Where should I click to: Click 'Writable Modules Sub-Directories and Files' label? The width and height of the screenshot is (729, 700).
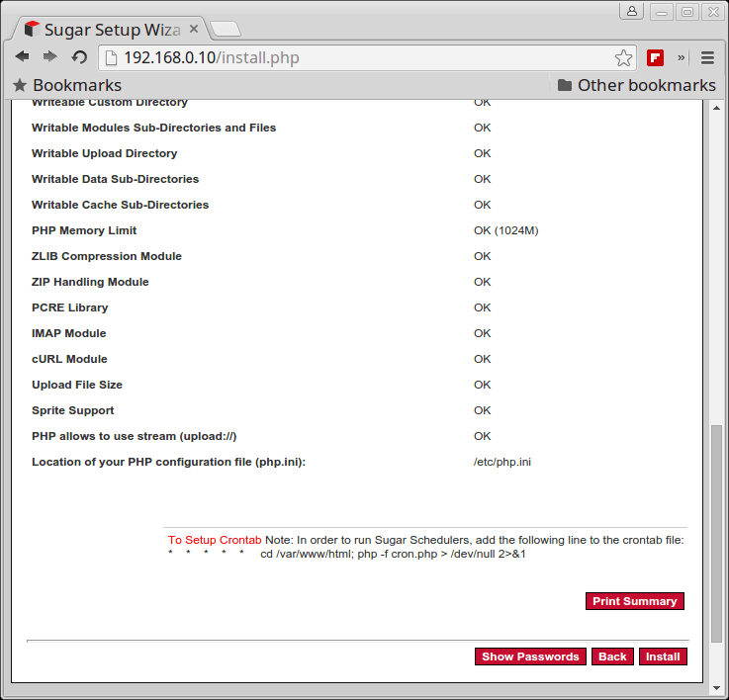pos(153,128)
